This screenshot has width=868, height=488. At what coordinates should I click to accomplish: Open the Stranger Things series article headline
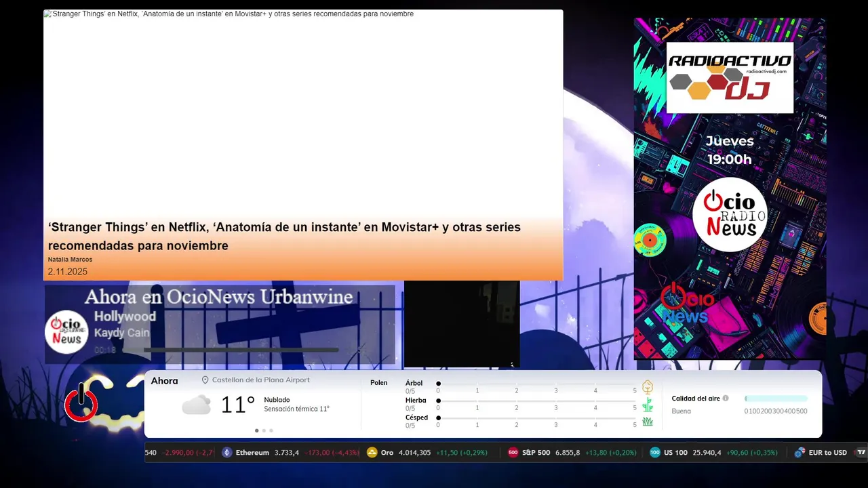point(284,236)
